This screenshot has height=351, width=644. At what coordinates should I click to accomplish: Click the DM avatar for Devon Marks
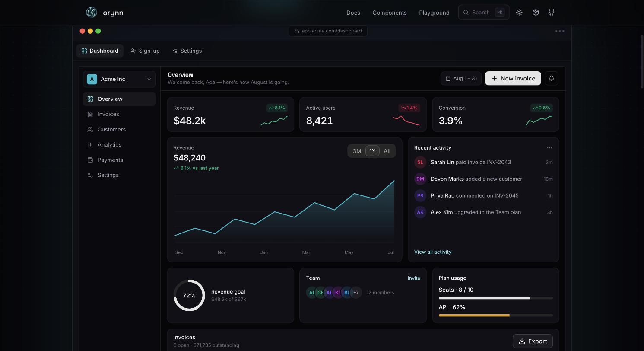(x=420, y=179)
